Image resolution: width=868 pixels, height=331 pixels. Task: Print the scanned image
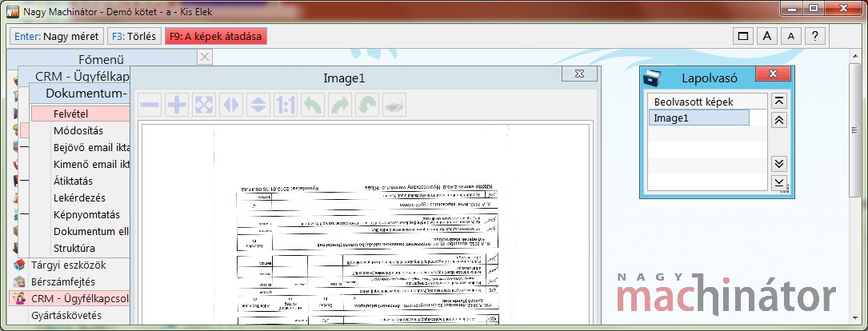pos(394,105)
